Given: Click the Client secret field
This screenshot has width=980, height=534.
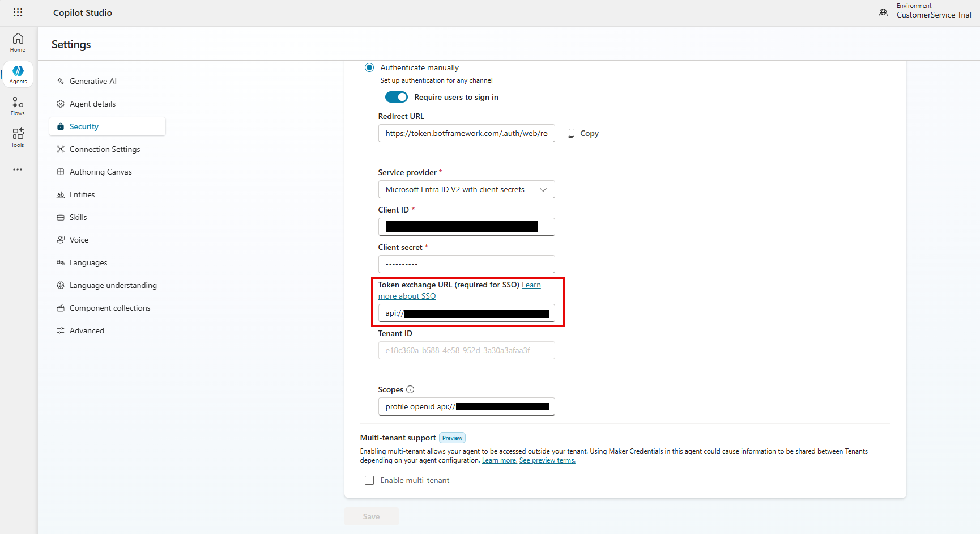Looking at the screenshot, I should pyautogui.click(x=466, y=264).
